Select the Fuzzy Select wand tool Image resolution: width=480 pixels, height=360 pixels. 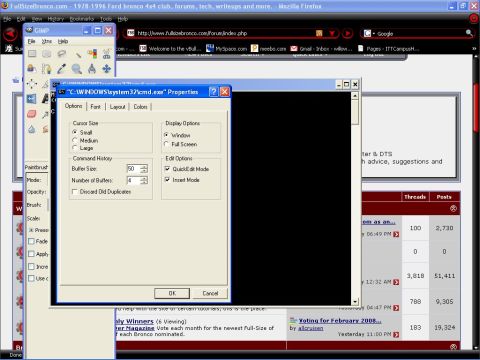[77, 54]
